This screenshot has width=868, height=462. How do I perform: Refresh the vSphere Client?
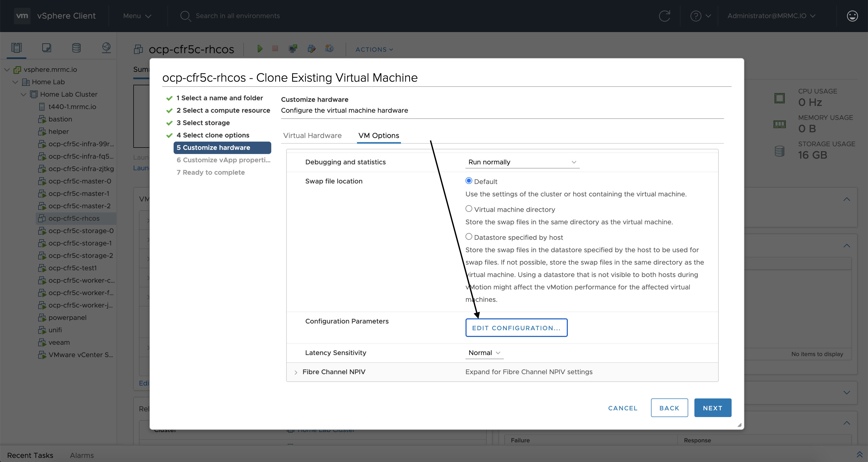(x=665, y=16)
